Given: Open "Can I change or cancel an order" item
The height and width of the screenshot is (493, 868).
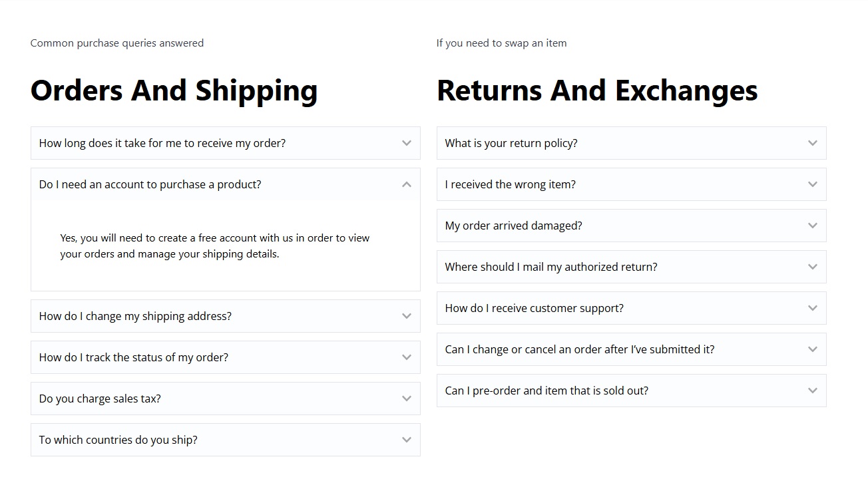Looking at the screenshot, I should (580, 349).
